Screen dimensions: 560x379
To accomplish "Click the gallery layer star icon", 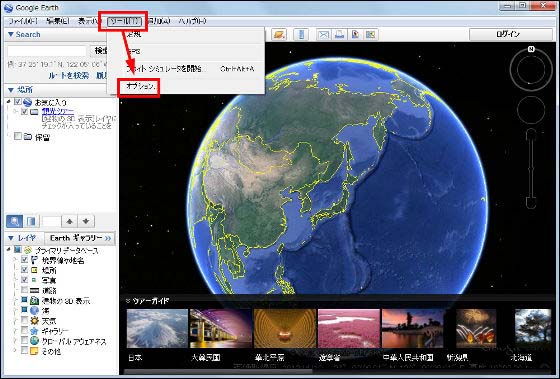I will (x=35, y=331).
